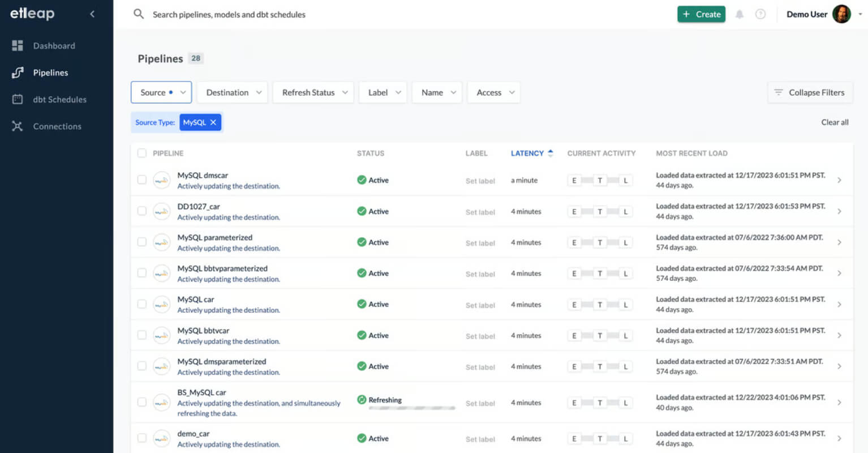
Task: Click the etleap logo
Action: 32,14
